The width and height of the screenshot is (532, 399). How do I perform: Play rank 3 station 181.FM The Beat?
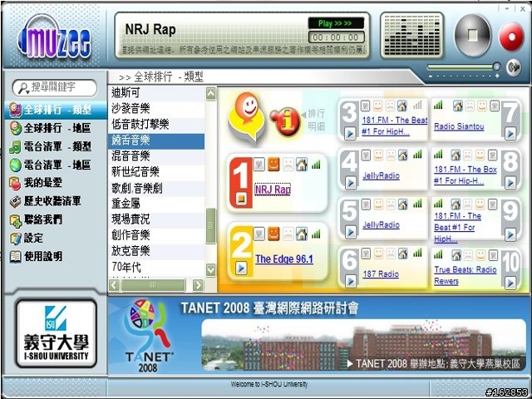click(x=350, y=134)
